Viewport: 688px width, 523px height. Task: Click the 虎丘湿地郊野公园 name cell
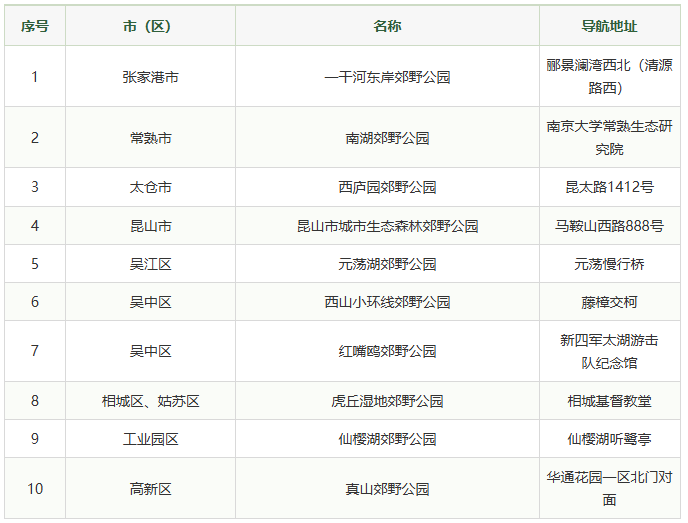point(387,401)
